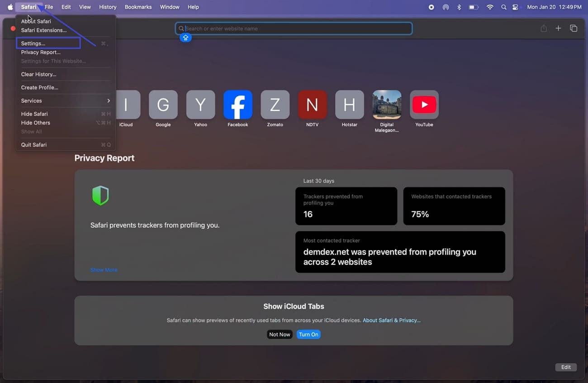
Task: Open the Facebook favorite icon
Action: (238, 105)
